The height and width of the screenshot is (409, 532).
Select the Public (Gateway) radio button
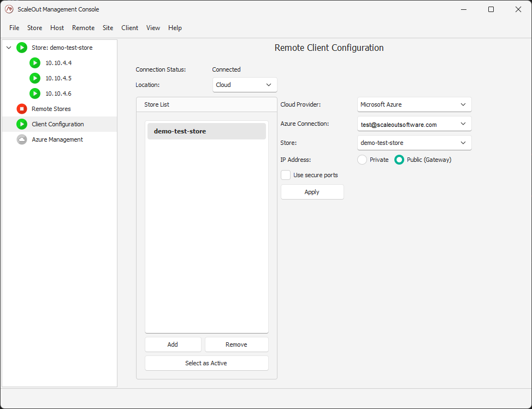[399, 160]
